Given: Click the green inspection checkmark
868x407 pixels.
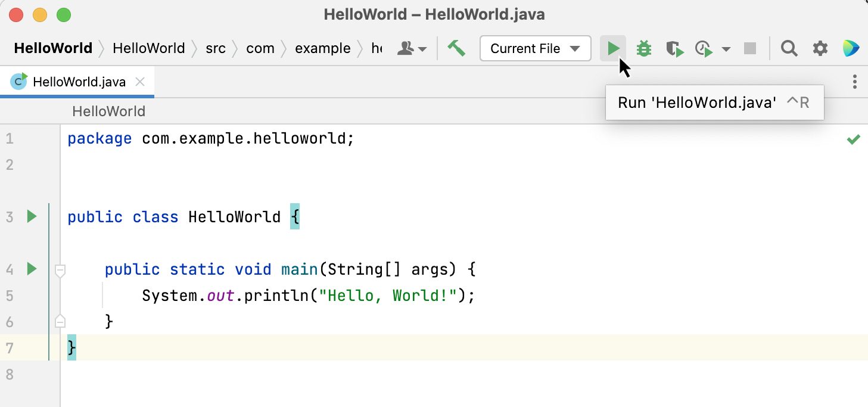Looking at the screenshot, I should click(x=854, y=139).
